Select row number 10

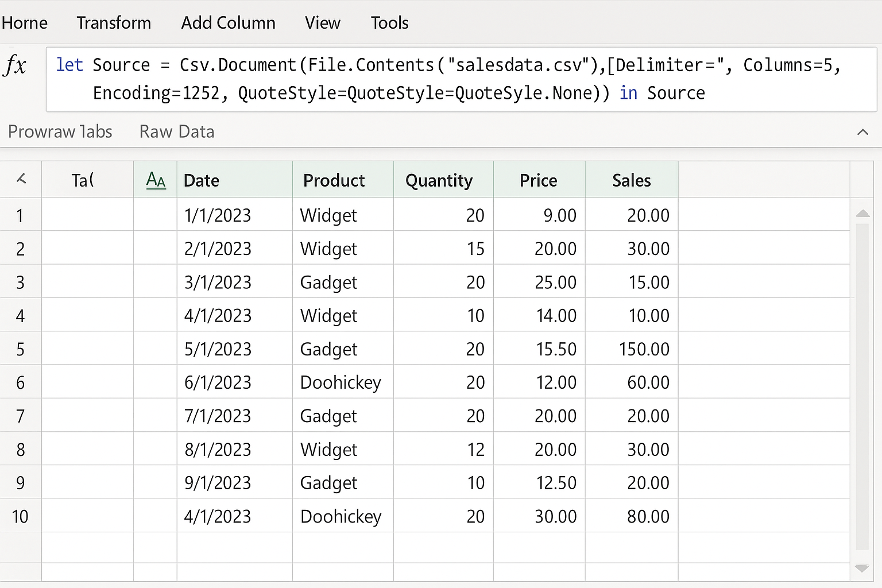(x=20, y=516)
